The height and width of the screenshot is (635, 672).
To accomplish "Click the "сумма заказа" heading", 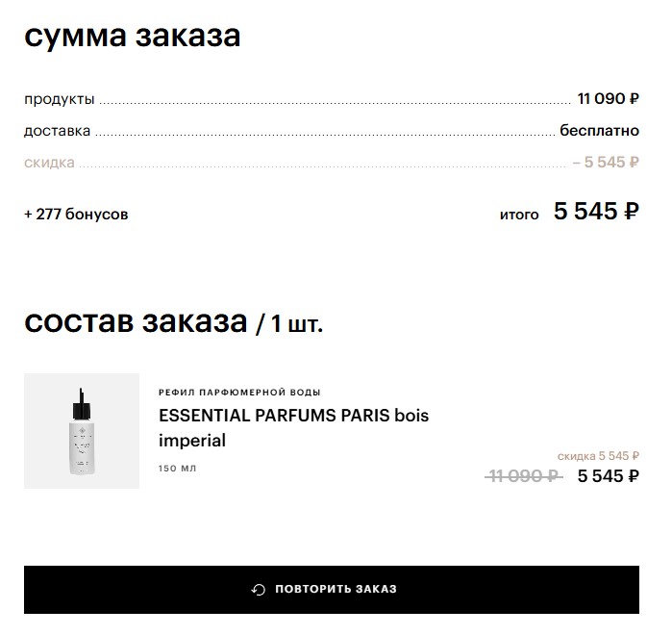I will (x=133, y=36).
